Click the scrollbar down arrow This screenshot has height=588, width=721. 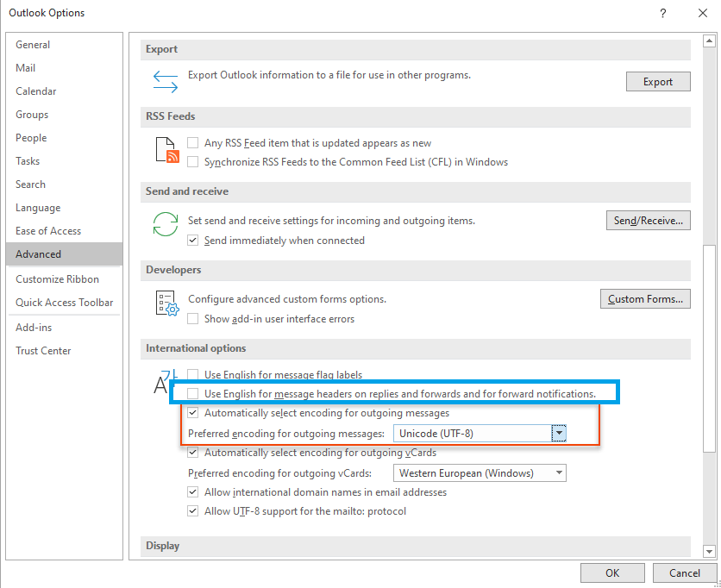(x=709, y=551)
